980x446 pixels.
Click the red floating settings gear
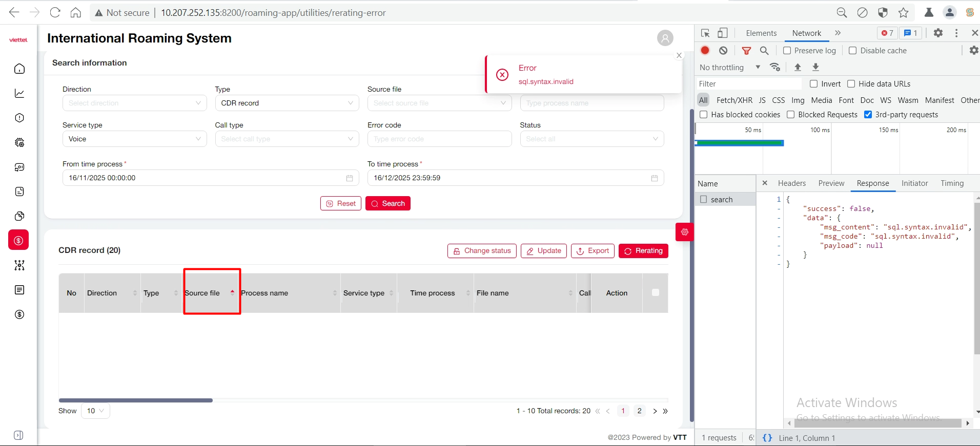(x=684, y=232)
